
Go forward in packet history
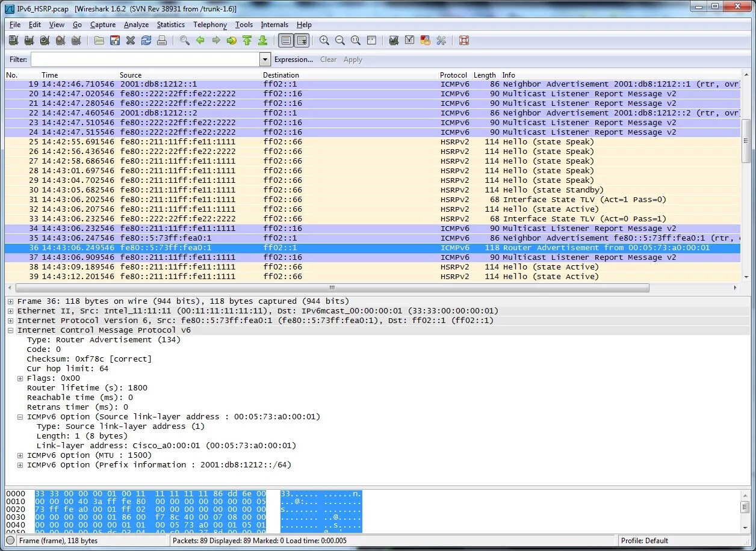tap(216, 40)
